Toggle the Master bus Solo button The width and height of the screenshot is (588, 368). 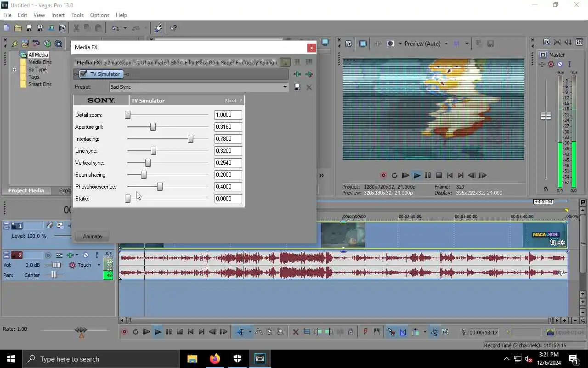pyautogui.click(x=569, y=64)
